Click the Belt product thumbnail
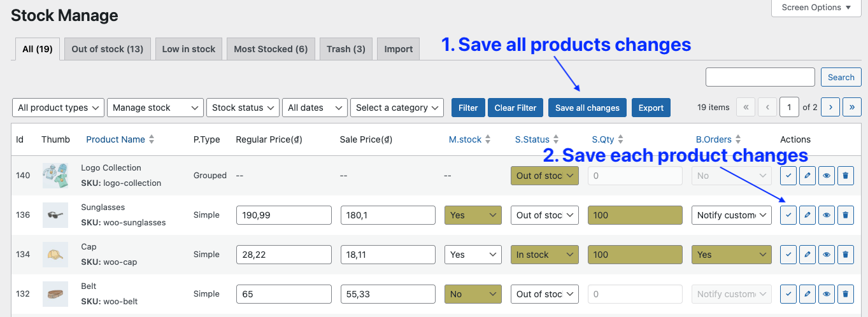 (x=55, y=294)
